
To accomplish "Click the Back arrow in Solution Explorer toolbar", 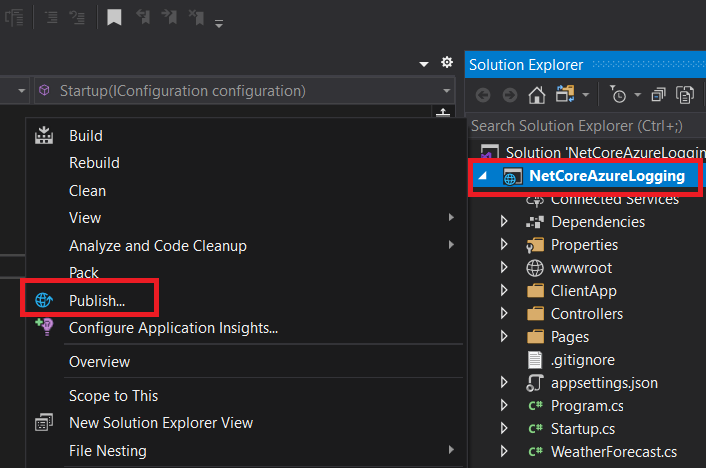I will [x=483, y=95].
